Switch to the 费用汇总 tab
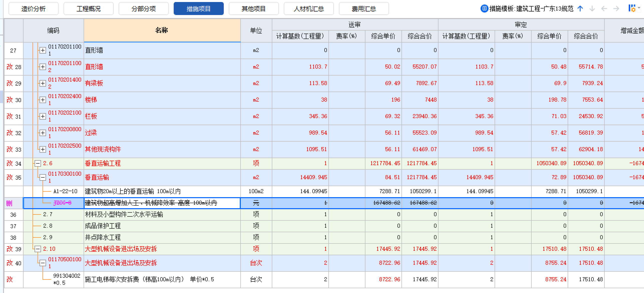Screen dimensions: 644x293 [363, 8]
